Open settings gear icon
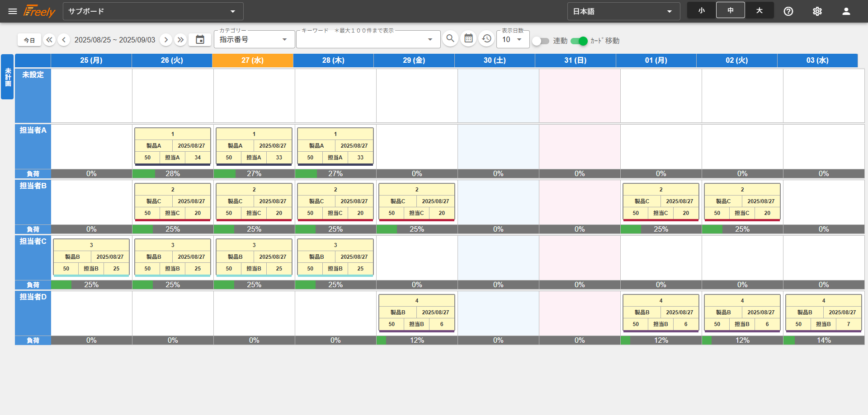 [x=817, y=11]
